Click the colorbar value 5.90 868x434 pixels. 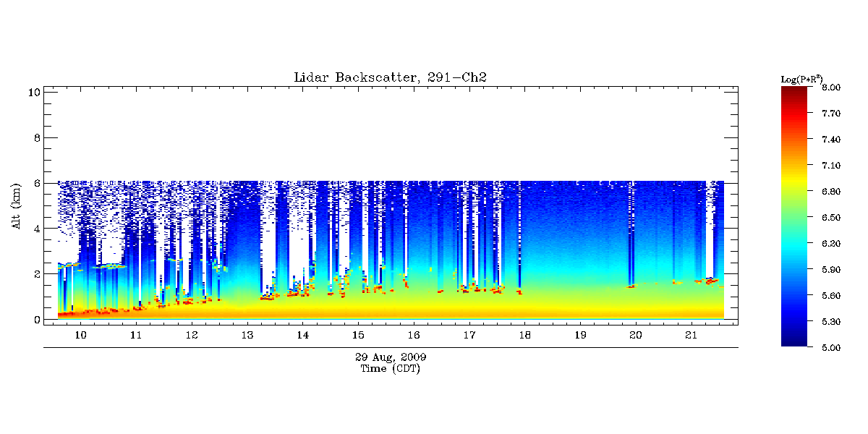click(x=831, y=270)
